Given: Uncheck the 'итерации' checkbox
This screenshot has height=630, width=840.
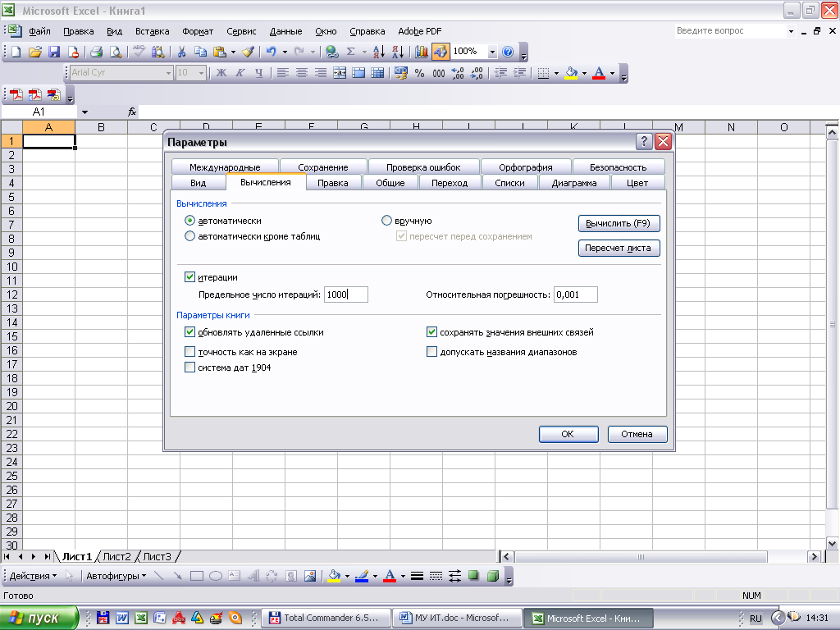Looking at the screenshot, I should pyautogui.click(x=189, y=277).
